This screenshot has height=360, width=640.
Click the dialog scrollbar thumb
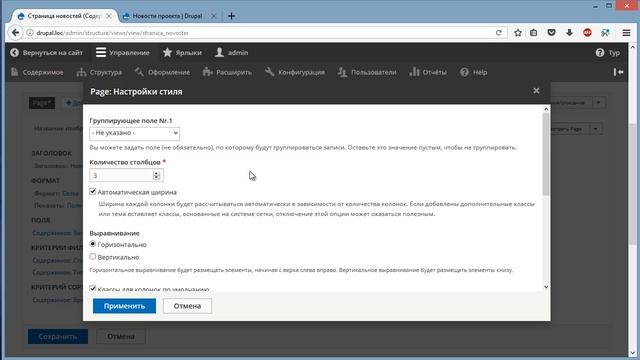[546, 154]
